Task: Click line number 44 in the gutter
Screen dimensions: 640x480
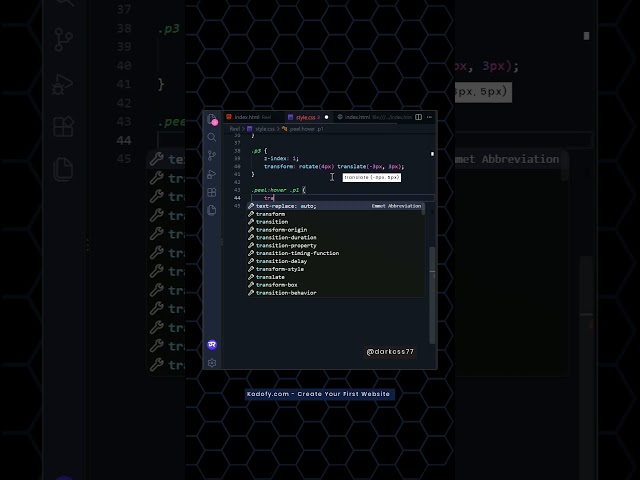Action: click(x=237, y=198)
